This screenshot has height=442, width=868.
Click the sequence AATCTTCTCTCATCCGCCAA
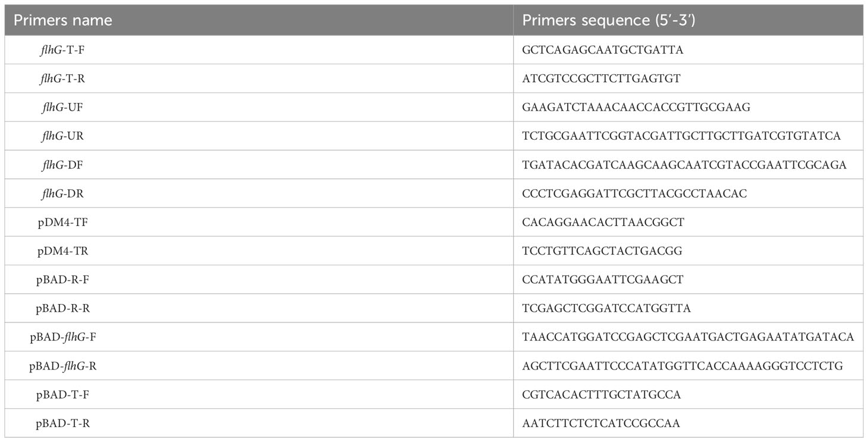[601, 424]
